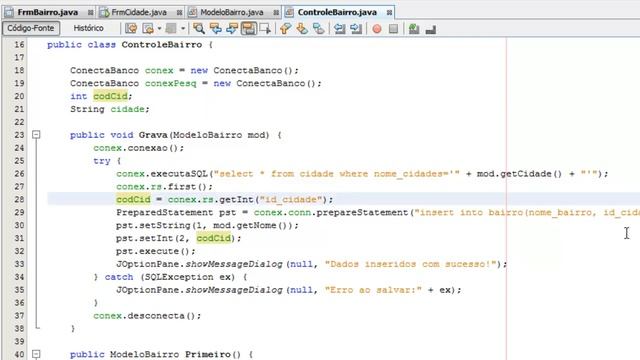The width and height of the screenshot is (640, 360).
Task: Close the ModeloBairro.java tab
Action: pos(276,13)
